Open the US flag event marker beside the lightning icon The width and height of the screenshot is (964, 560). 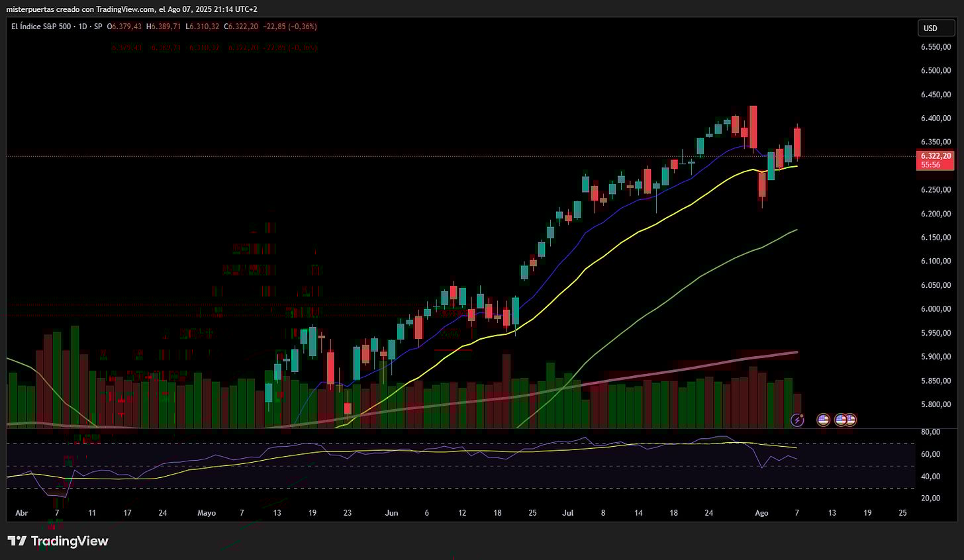[x=823, y=420]
